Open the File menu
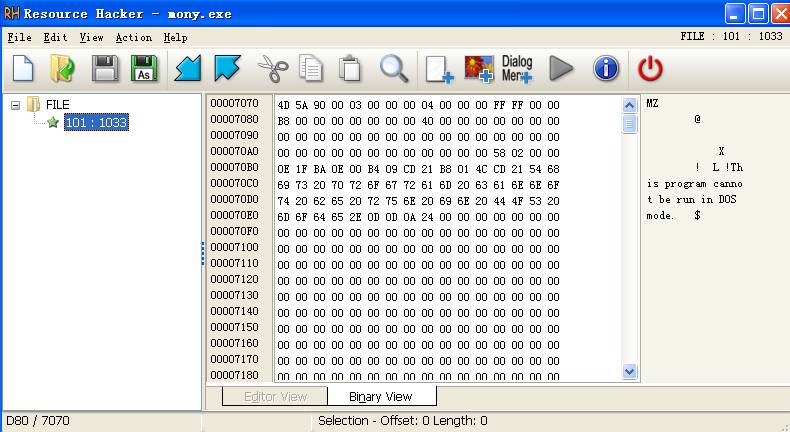Image resolution: width=790 pixels, height=432 pixels. 19,37
